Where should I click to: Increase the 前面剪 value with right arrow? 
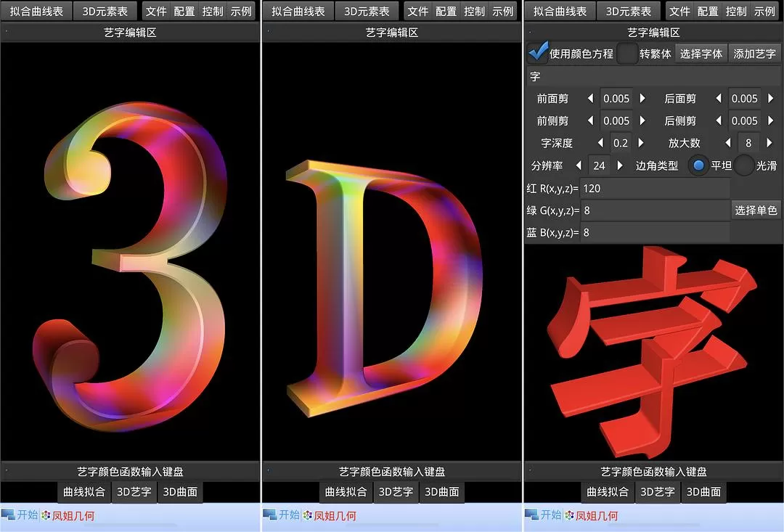[642, 99]
